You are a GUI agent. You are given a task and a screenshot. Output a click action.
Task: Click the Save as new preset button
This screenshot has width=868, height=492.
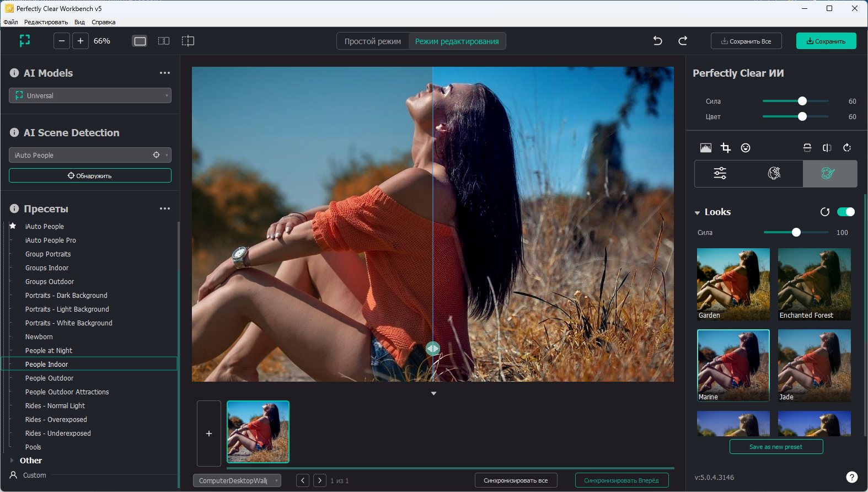coord(776,447)
